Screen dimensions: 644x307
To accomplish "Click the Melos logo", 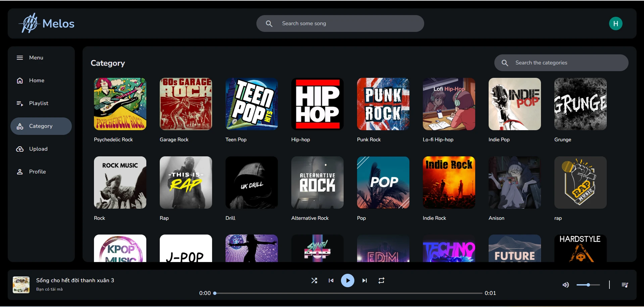I will pyautogui.click(x=47, y=23).
